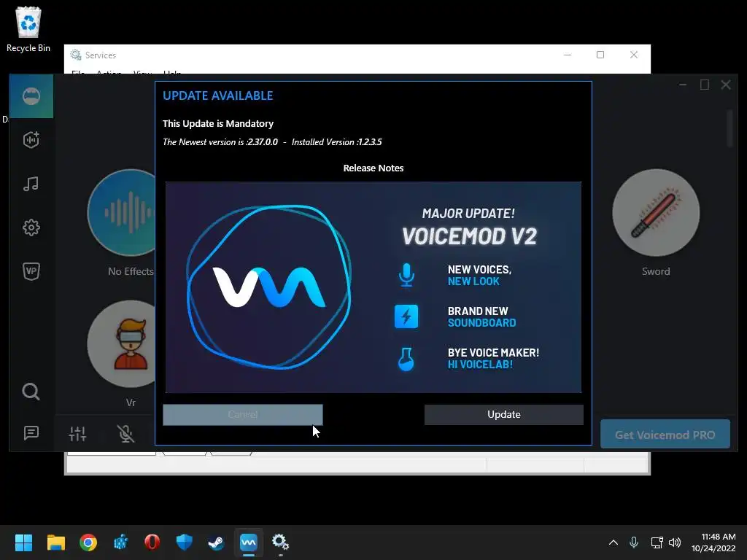Open the blue cubes taskbar app
The image size is (747, 560).
click(120, 542)
